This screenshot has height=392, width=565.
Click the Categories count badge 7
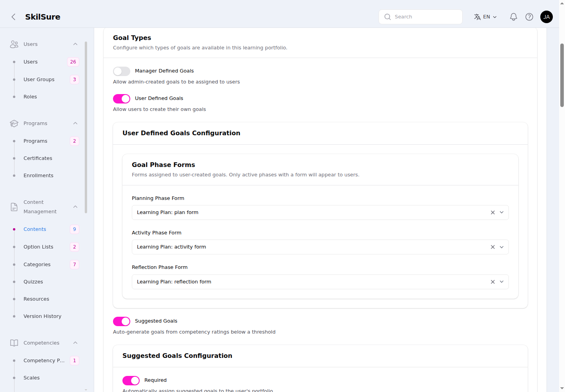point(75,265)
